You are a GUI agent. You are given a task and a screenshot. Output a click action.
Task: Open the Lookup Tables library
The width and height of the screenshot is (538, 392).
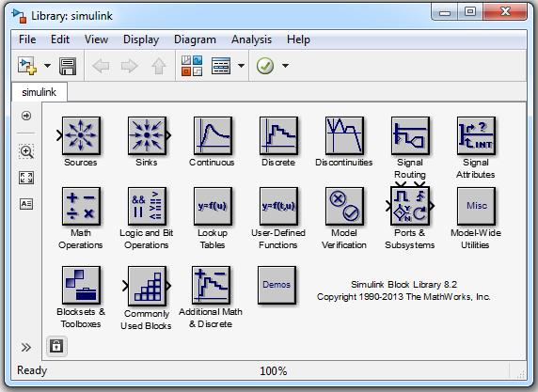pos(213,206)
